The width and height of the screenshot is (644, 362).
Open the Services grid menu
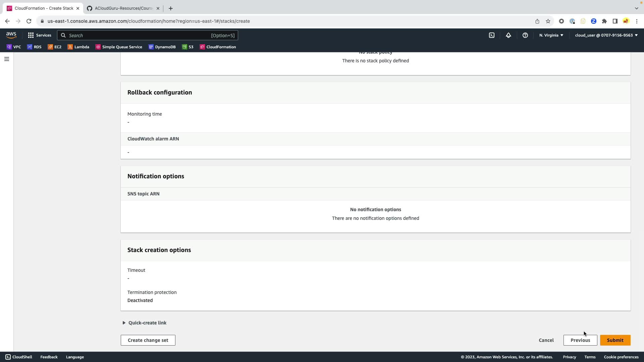pyautogui.click(x=40, y=35)
